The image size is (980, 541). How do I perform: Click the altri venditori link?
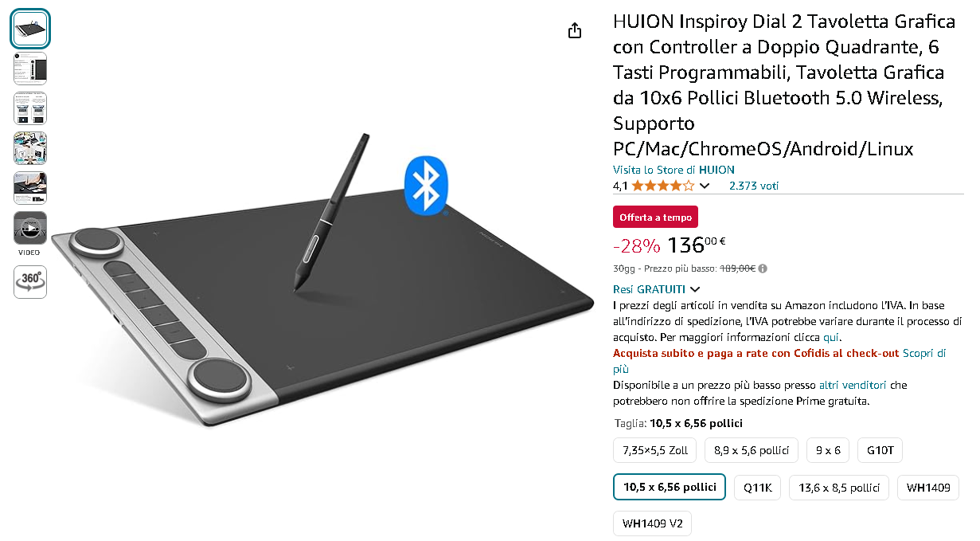click(x=852, y=385)
